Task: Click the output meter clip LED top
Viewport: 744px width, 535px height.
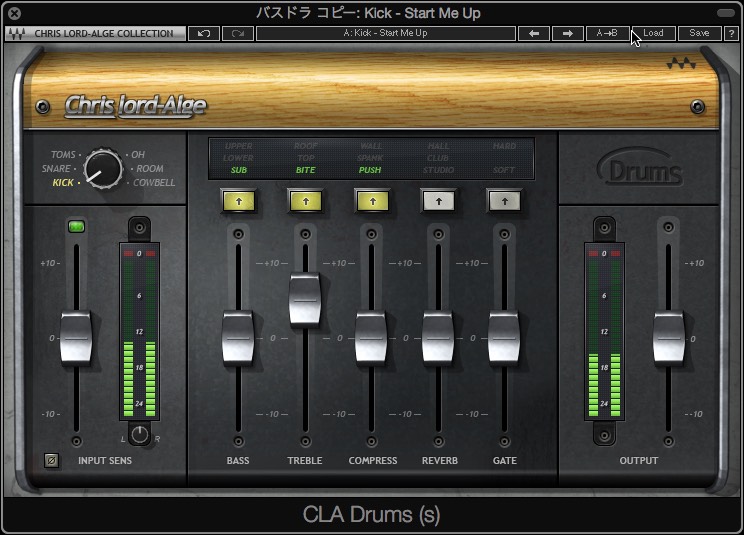Action: pos(604,254)
